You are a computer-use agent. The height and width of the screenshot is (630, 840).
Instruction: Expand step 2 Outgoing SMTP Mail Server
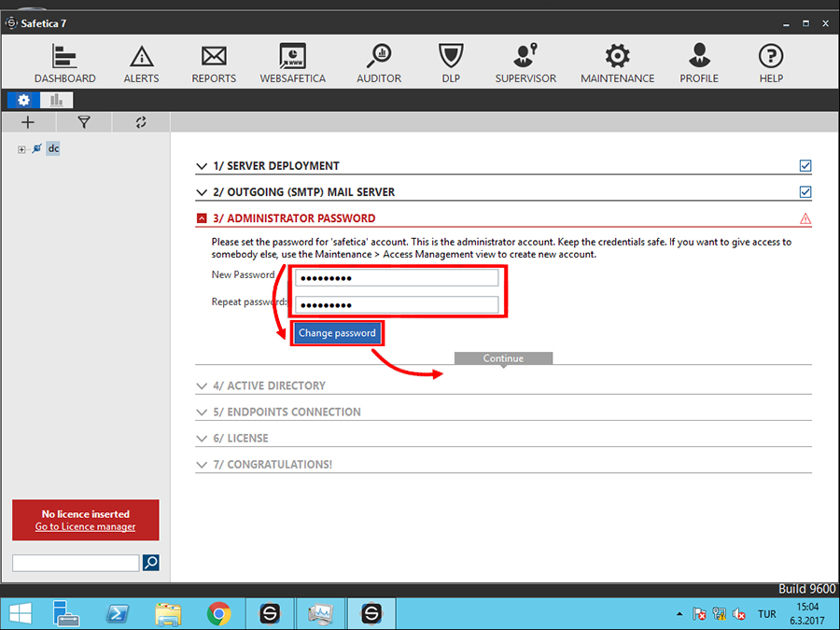tap(202, 192)
